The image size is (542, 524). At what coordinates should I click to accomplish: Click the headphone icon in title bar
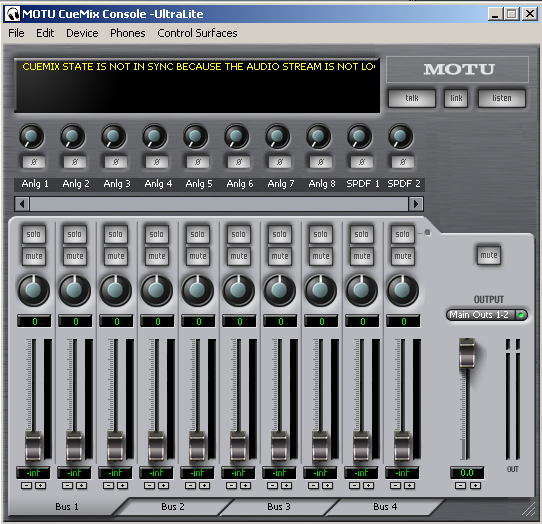point(12,14)
